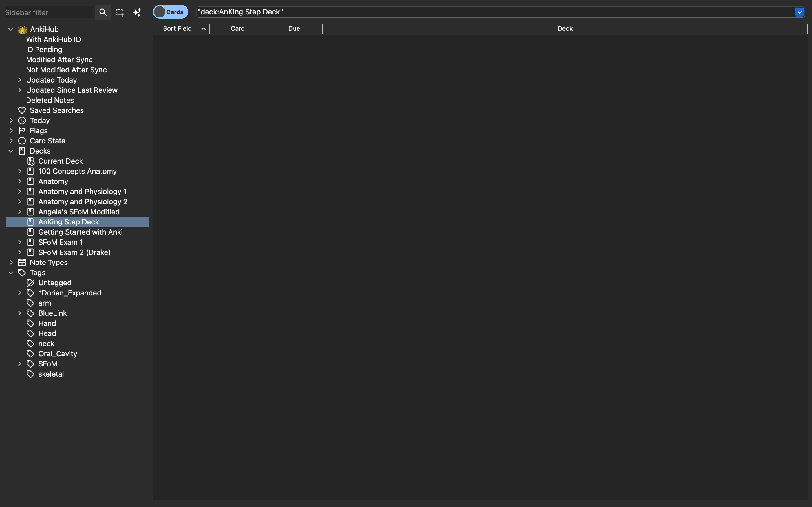Viewport: 812px width, 507px height.
Task: Select Getting Started with Anki deck
Action: click(x=80, y=232)
